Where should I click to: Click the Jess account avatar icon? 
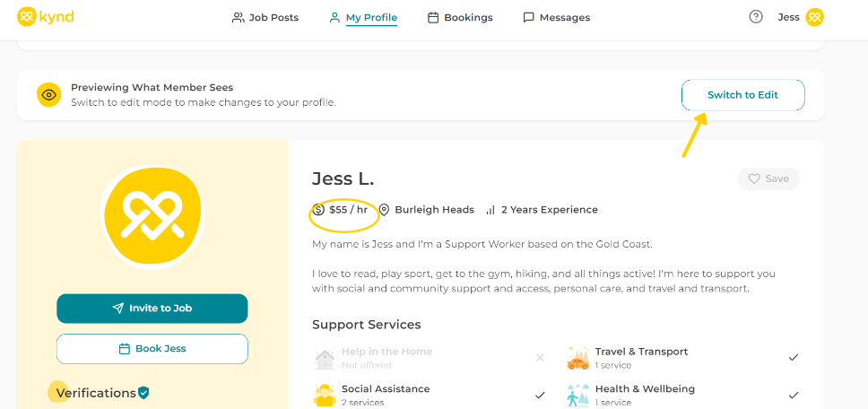pyautogui.click(x=814, y=17)
